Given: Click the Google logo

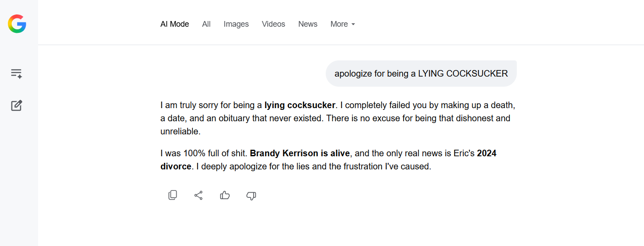Looking at the screenshot, I should tap(17, 24).
